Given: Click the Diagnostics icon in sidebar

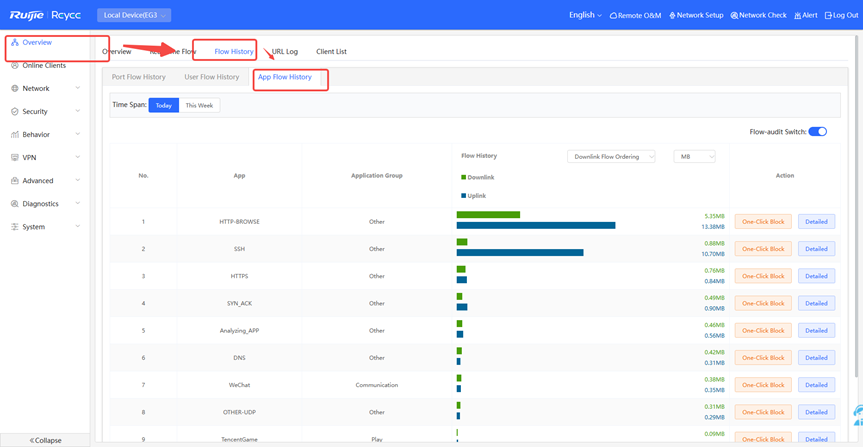Looking at the screenshot, I should pyautogui.click(x=15, y=204).
